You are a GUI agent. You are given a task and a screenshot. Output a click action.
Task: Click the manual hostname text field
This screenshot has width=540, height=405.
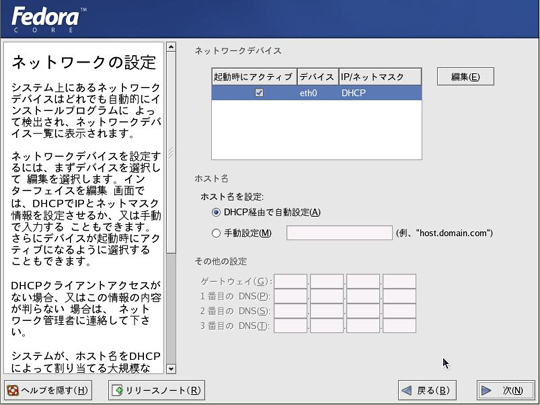point(339,233)
